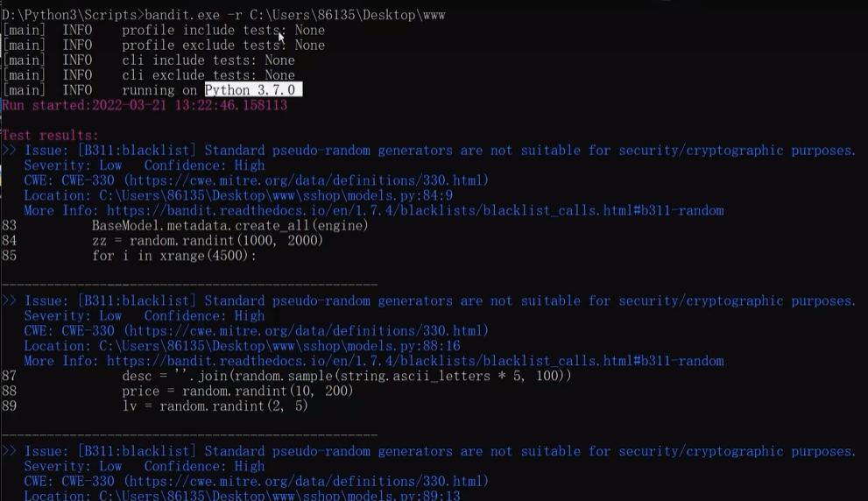
Task: Click the Run started timestamp line
Action: click(x=145, y=105)
